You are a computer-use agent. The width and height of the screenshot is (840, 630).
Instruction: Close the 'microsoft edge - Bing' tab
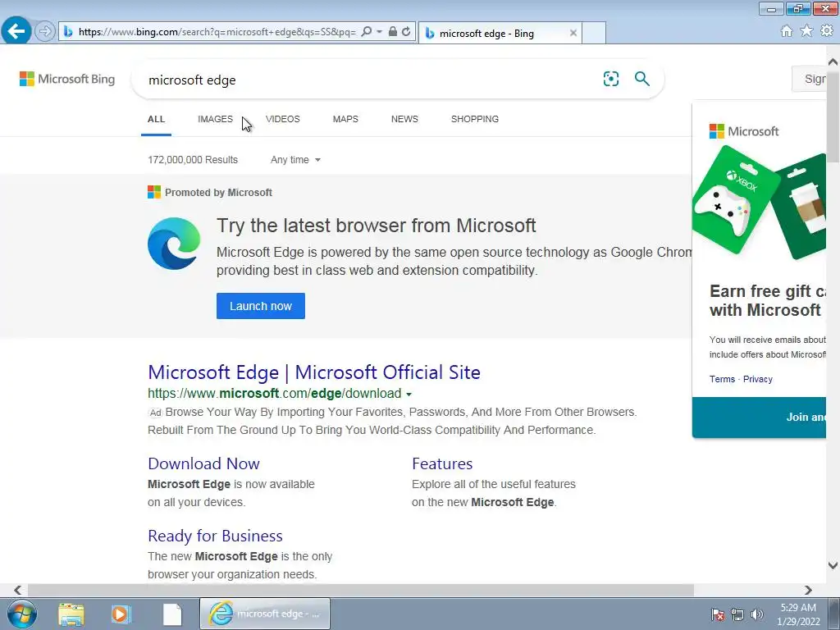(573, 33)
